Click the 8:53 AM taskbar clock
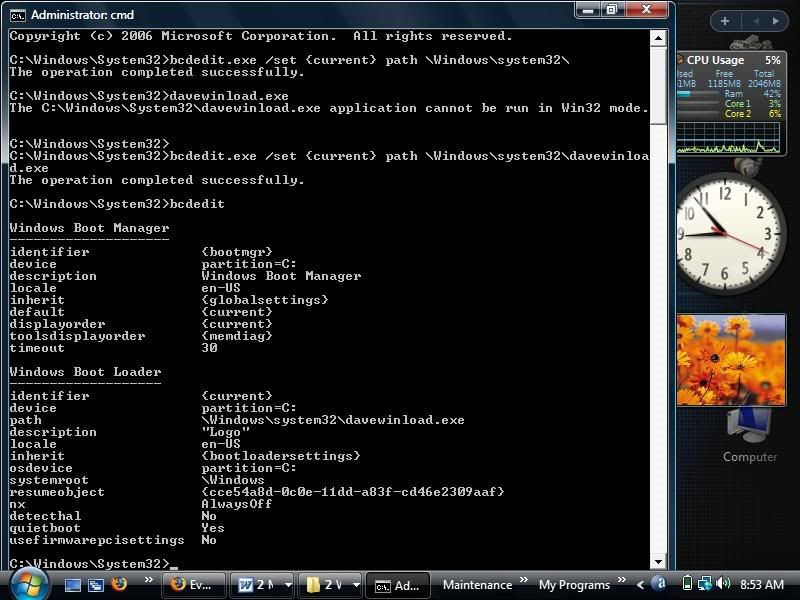 [762, 585]
